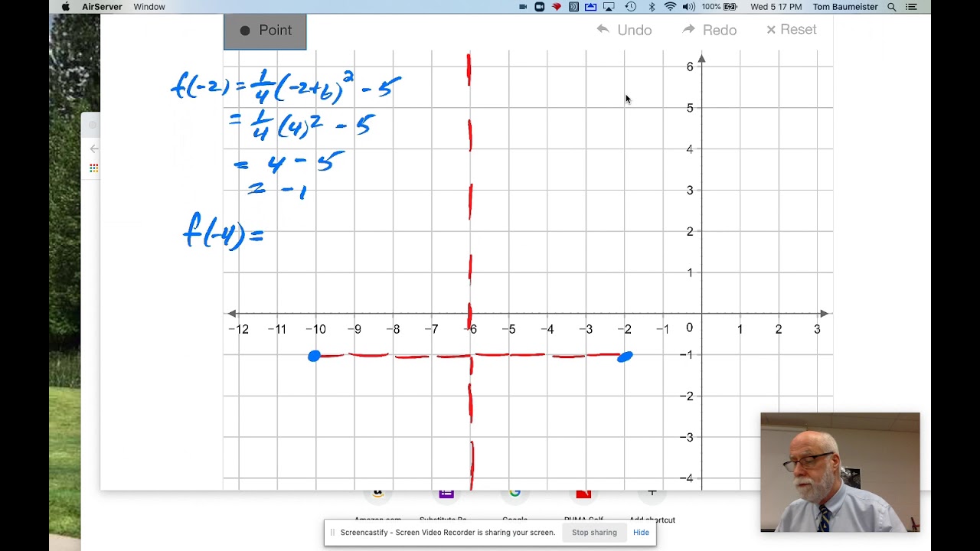Open the Notification Center list icon
Image resolution: width=980 pixels, height=551 pixels.
point(911,7)
